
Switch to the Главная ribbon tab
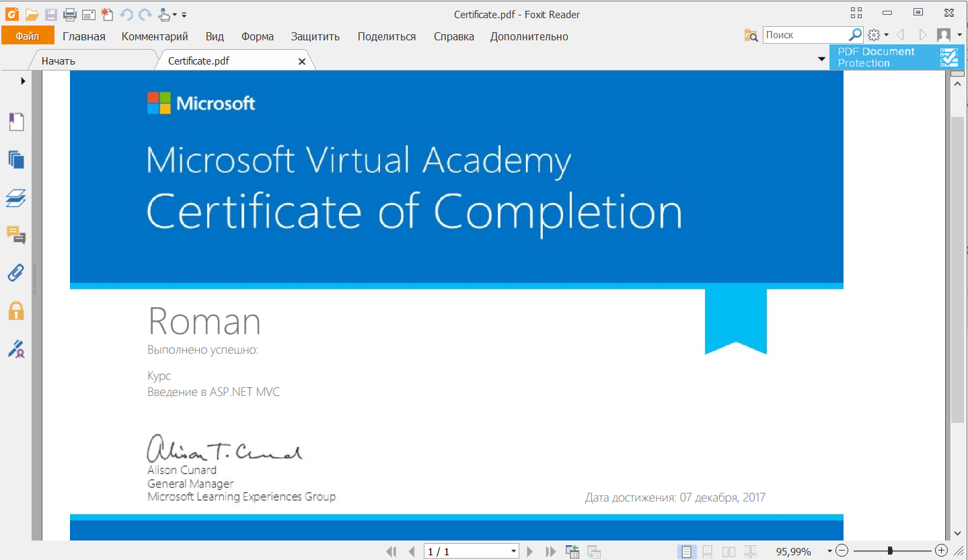pyautogui.click(x=84, y=36)
